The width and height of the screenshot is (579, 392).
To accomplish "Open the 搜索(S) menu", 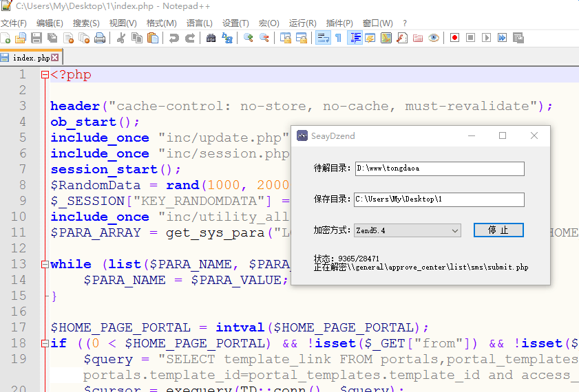I will pyautogui.click(x=86, y=23).
